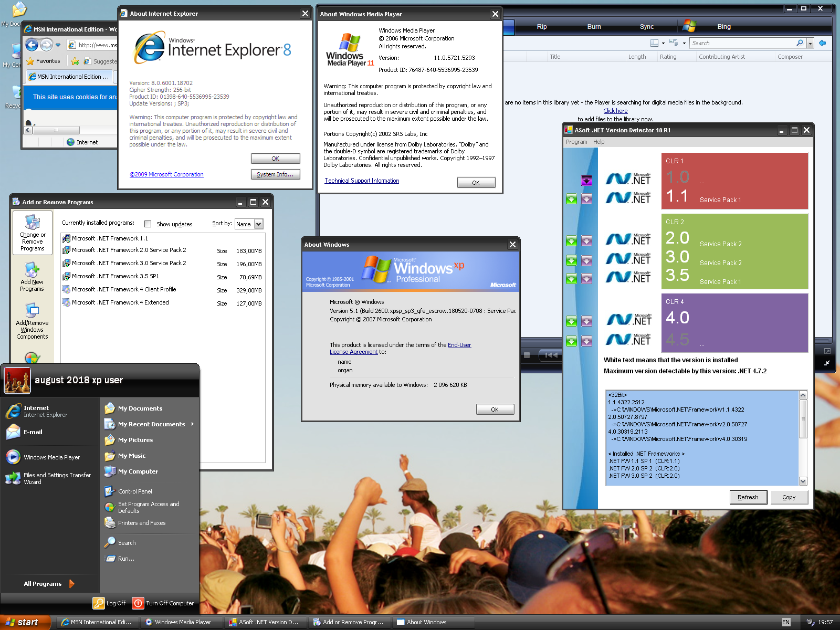Switch to Burn tab in Media Player
This screenshot has width=840, height=630.
tap(594, 27)
